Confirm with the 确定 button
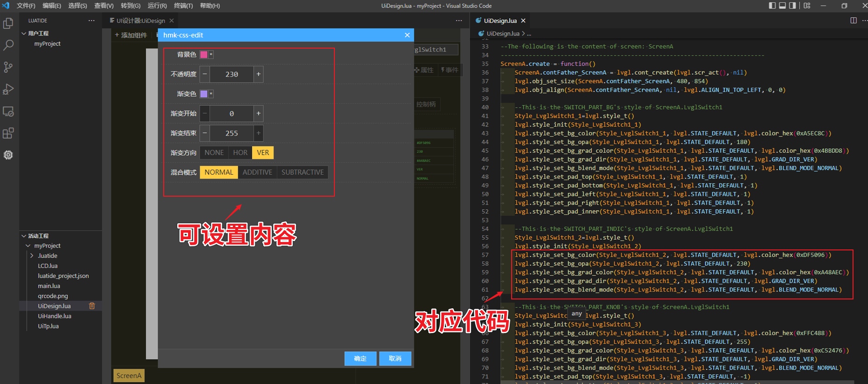 click(x=360, y=358)
